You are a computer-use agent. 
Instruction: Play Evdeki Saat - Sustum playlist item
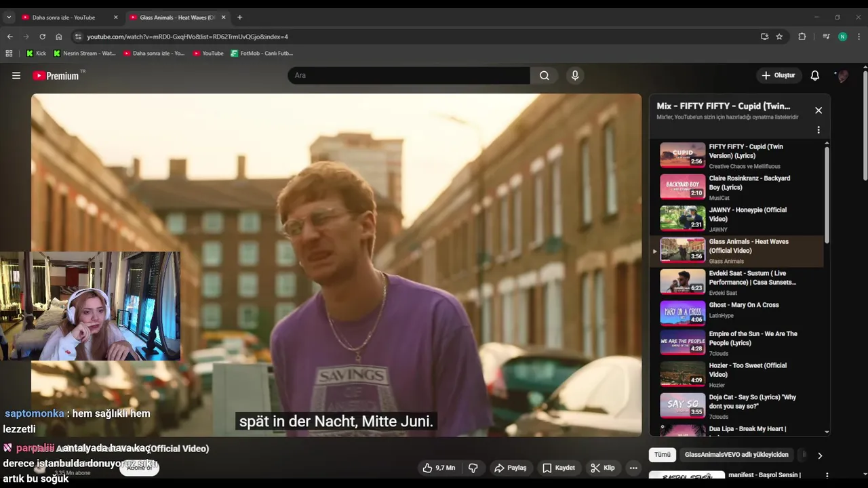[x=738, y=282]
